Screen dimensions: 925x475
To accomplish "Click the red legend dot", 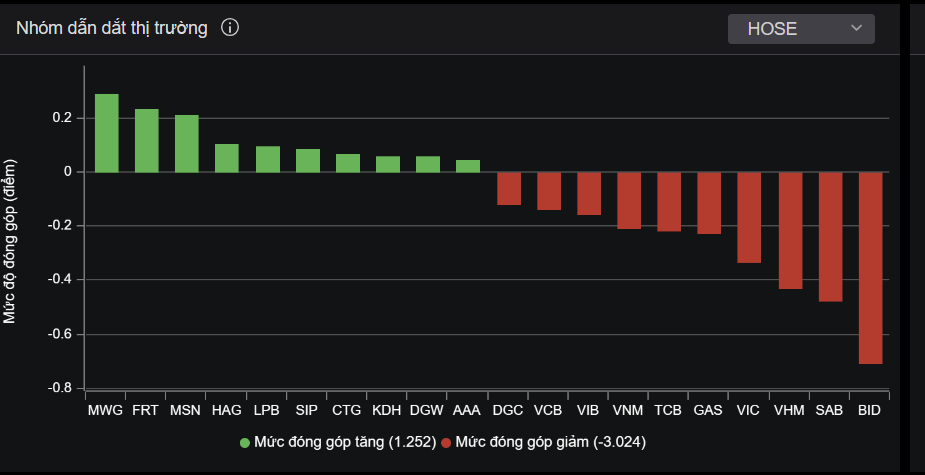I will click(x=446, y=441).
